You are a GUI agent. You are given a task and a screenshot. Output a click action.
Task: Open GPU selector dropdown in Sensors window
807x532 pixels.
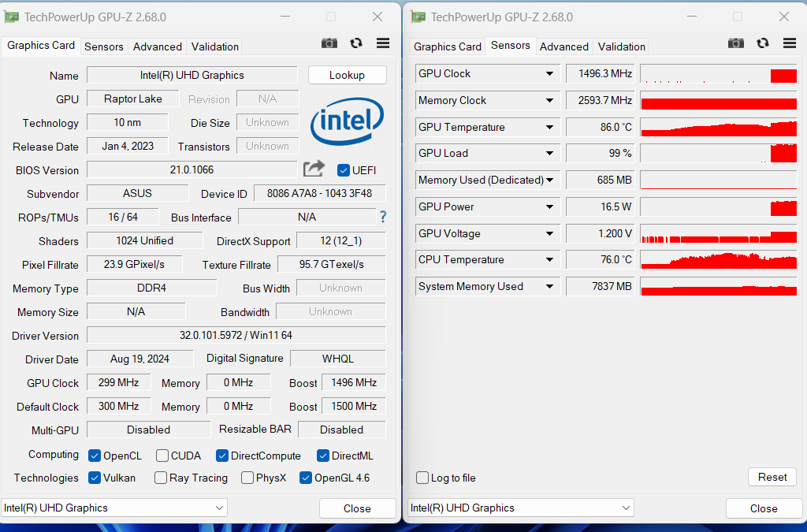pyautogui.click(x=521, y=508)
